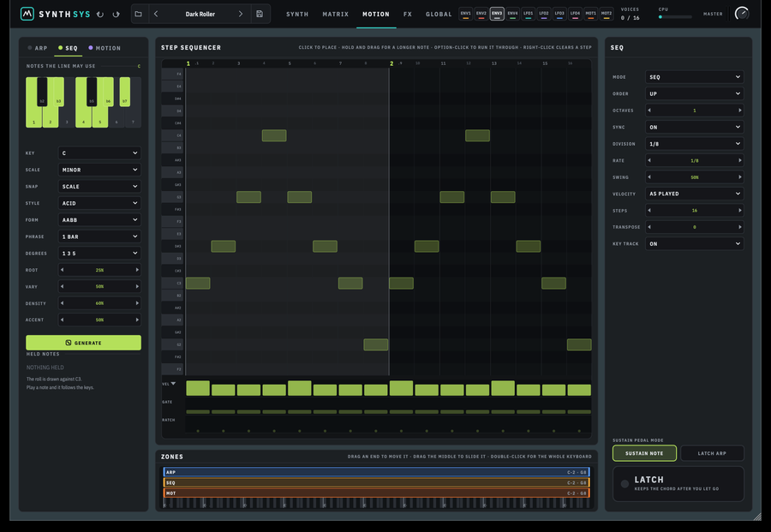Decrease ROOT value with left arrow
The image size is (771, 532).
(x=62, y=270)
